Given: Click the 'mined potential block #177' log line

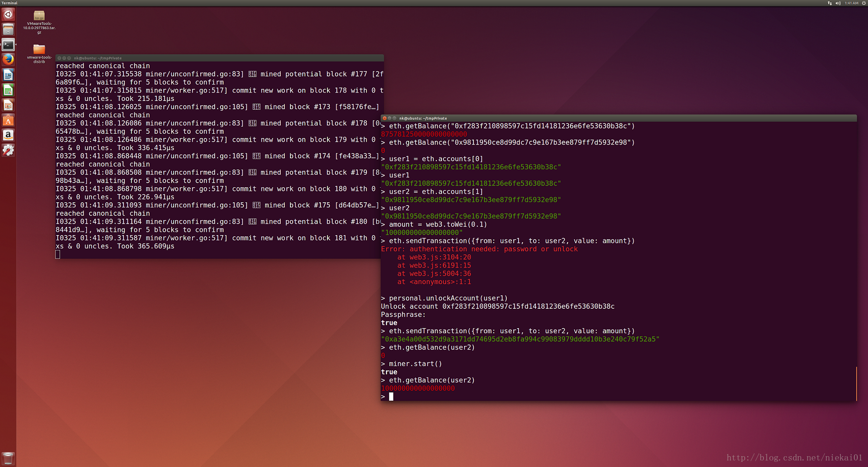Looking at the screenshot, I should 220,74.
